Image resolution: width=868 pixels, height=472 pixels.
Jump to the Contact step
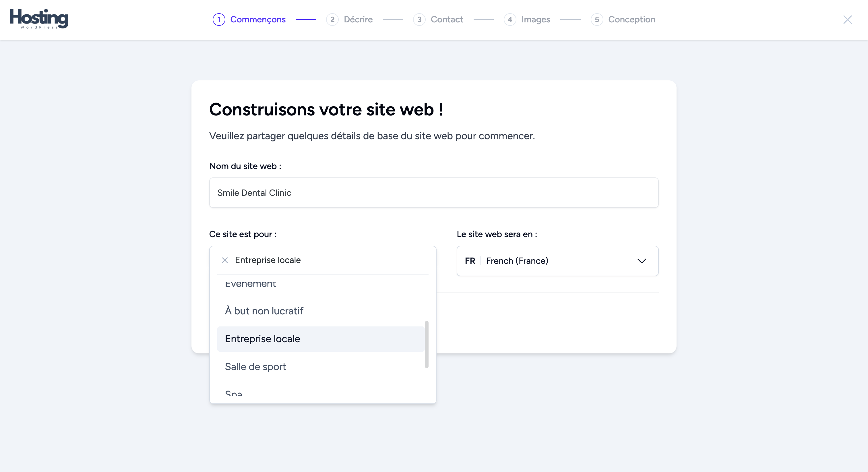[447, 20]
